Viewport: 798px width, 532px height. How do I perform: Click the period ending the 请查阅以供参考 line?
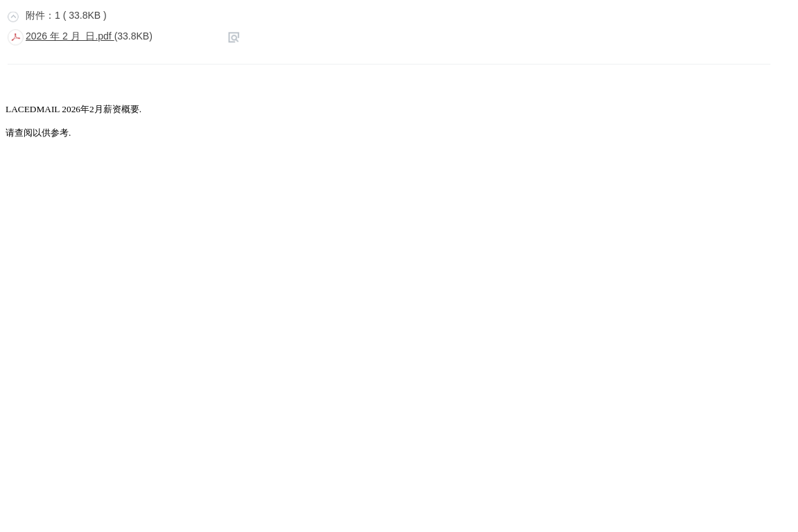[x=69, y=134]
